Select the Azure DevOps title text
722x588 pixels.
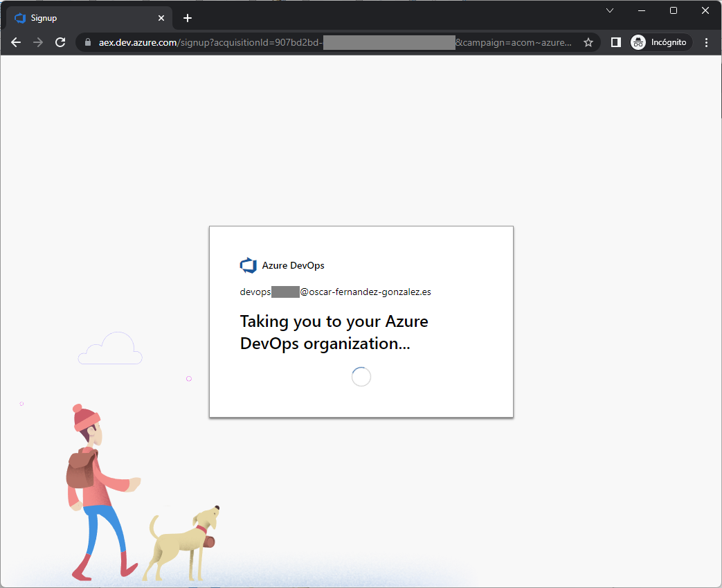pyautogui.click(x=293, y=265)
